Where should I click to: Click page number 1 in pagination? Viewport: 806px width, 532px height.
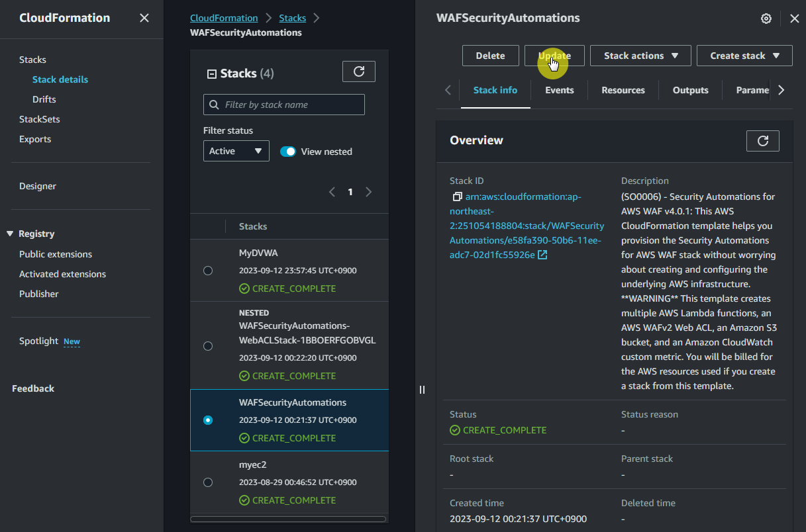point(350,192)
